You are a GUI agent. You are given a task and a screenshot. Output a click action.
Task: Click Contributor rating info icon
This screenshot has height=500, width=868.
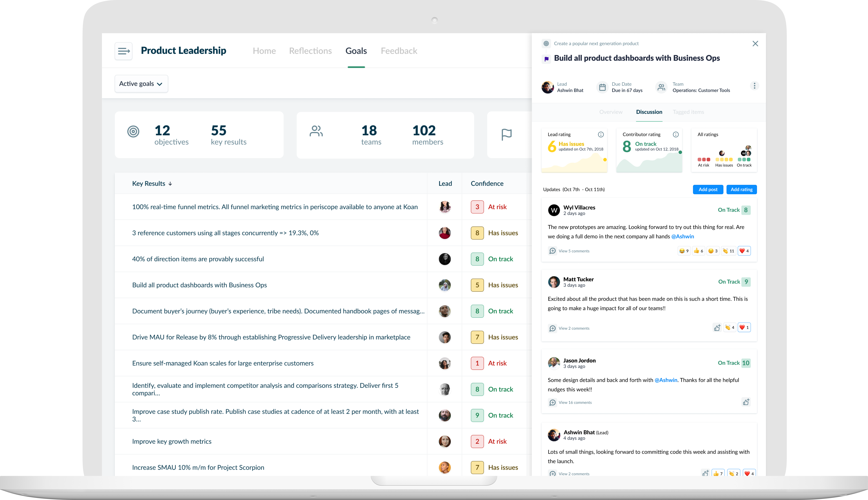point(676,135)
